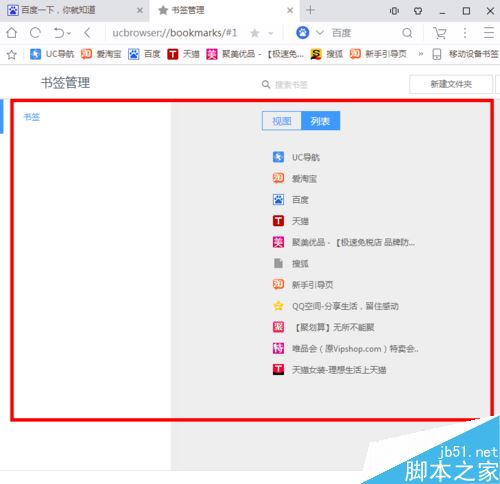Close the 百度一下 tab
The width and height of the screenshot is (500, 484).
(140, 11)
